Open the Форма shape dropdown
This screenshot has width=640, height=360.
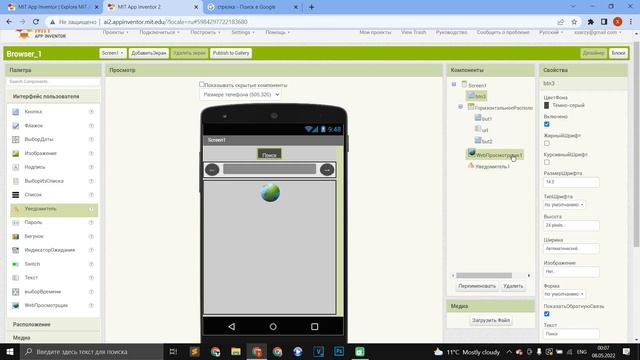tap(564, 294)
